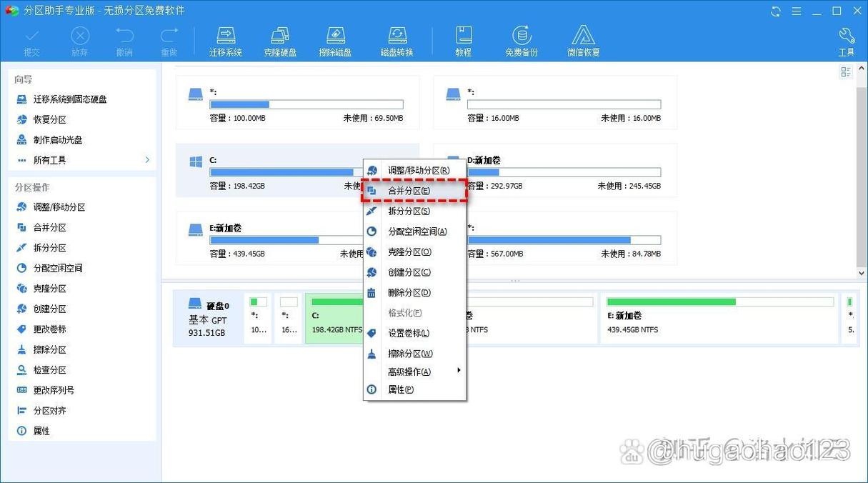The width and height of the screenshot is (868, 483).
Task: Click the 工具 wrench icon
Action: click(846, 39)
